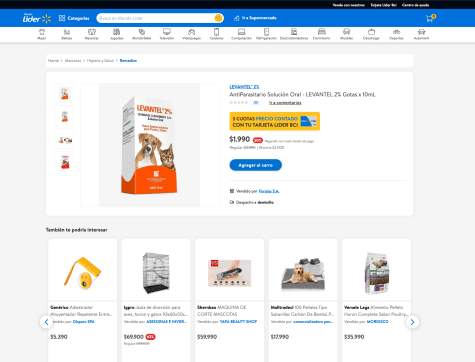Image resolution: width=475 pixels, height=362 pixels.
Task: Open seller Farplus S.A. link
Action: tap(269, 191)
